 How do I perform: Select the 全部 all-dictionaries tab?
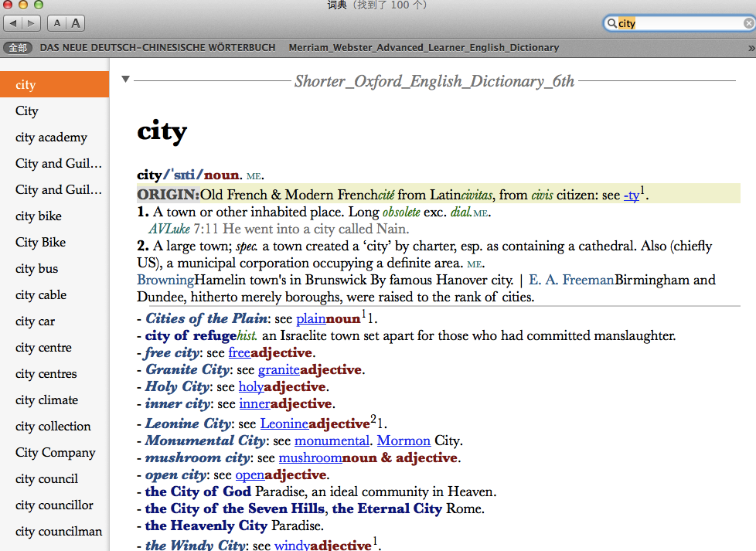click(x=18, y=48)
